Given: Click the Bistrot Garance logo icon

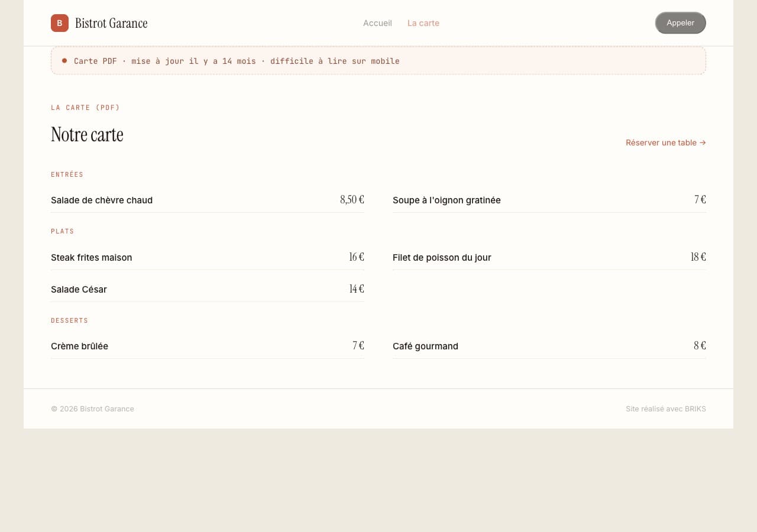Looking at the screenshot, I should point(60,23).
